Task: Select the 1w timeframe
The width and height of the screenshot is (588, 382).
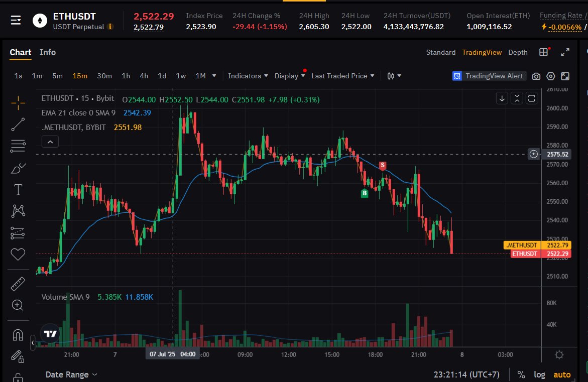Action: click(x=181, y=76)
